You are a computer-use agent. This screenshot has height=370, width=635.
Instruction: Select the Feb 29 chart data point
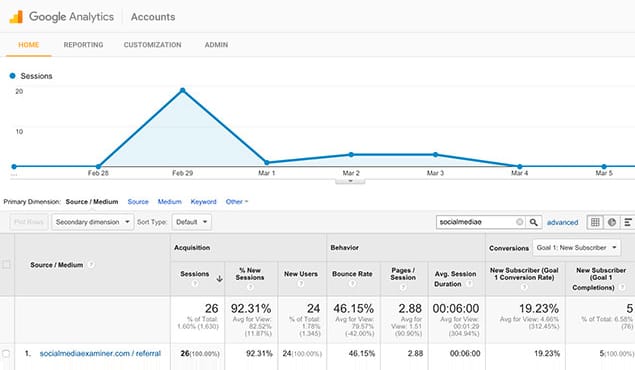tap(183, 90)
